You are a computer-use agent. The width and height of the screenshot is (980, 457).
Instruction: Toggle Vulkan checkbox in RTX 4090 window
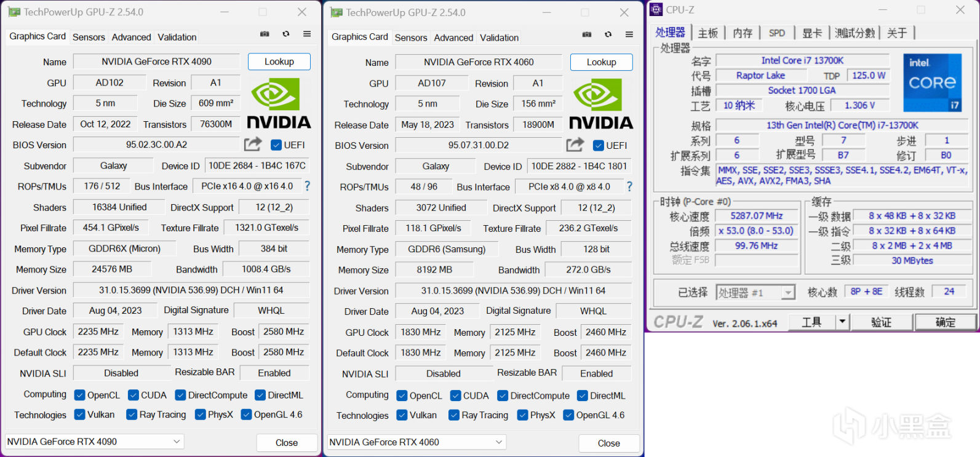pyautogui.click(x=79, y=415)
